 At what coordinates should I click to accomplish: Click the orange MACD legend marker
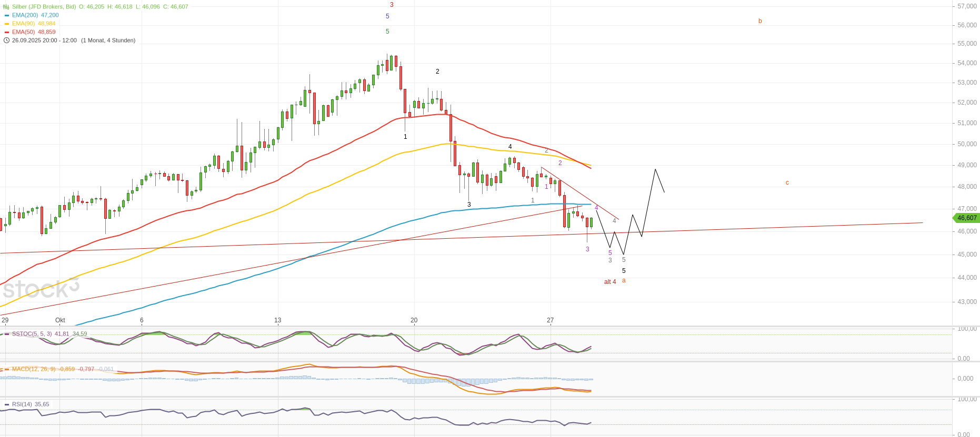point(7,369)
